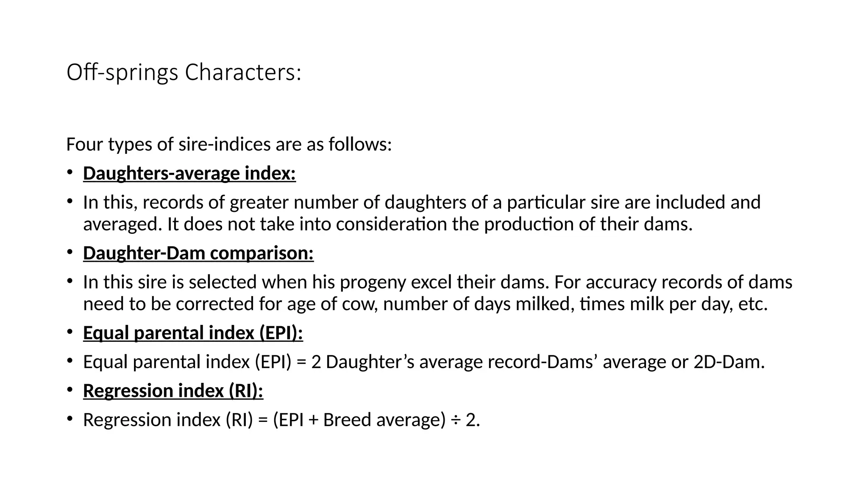This screenshot has height=488, width=868.
Task: Click the bullet before the Regression index heading
Action: (x=70, y=390)
